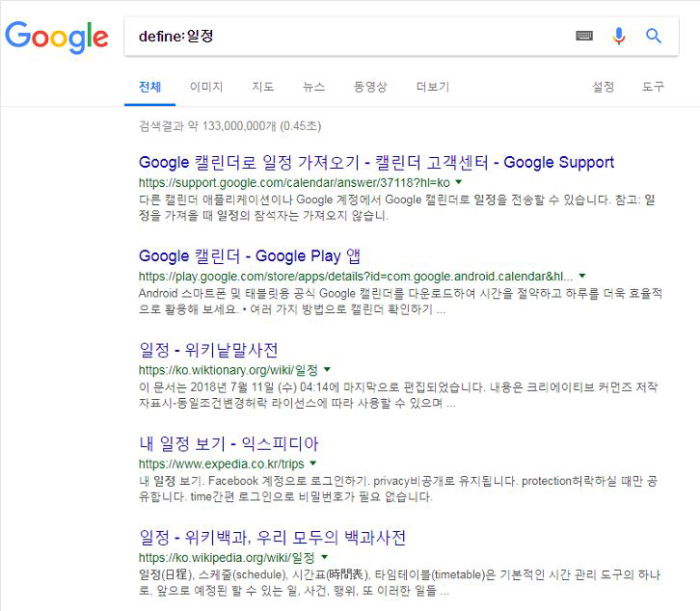Click snippet starting 일정(日程), 스케줄(schedule)
This screenshot has width=700, height=611.
tap(399, 583)
